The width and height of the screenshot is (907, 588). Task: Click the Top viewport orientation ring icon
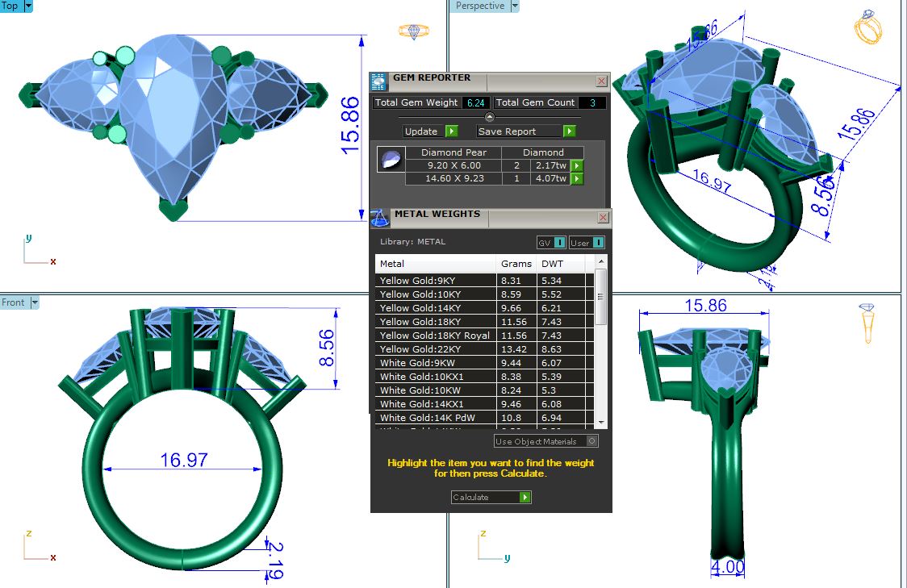pos(413,31)
